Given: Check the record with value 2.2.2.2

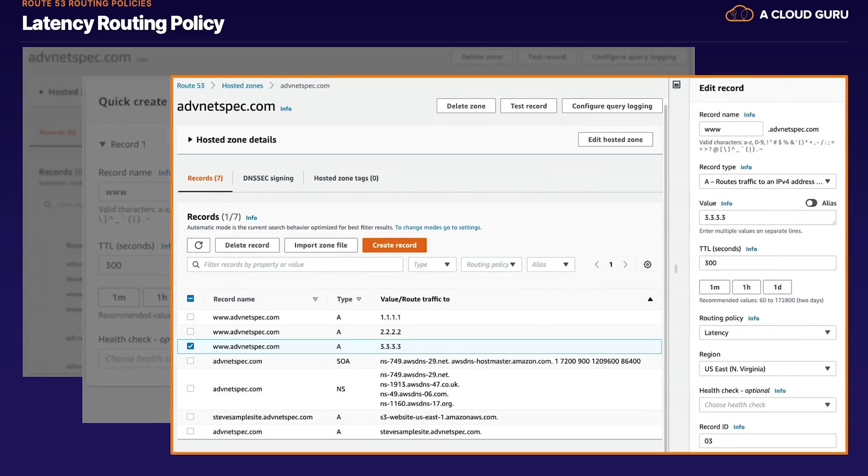Looking at the screenshot, I should pos(190,332).
